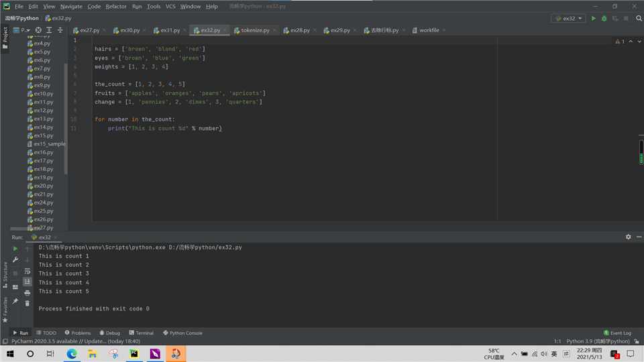Open the VCS menu

(x=170, y=6)
